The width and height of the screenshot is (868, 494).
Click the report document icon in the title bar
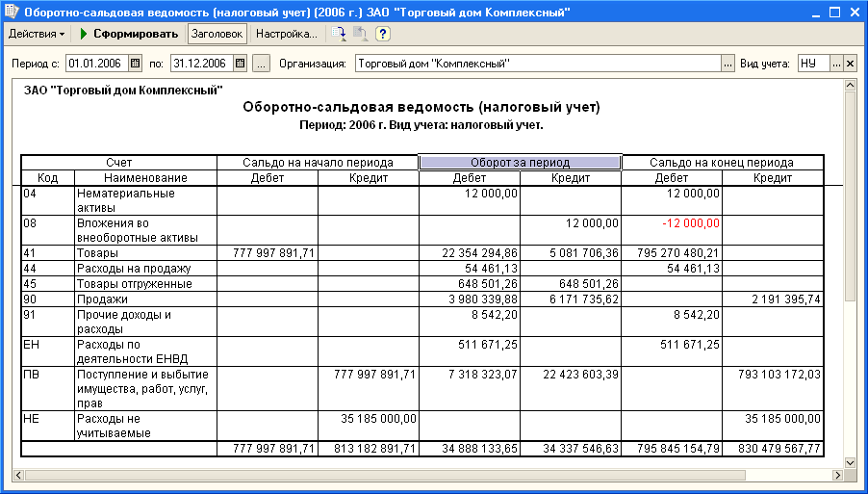12,12
